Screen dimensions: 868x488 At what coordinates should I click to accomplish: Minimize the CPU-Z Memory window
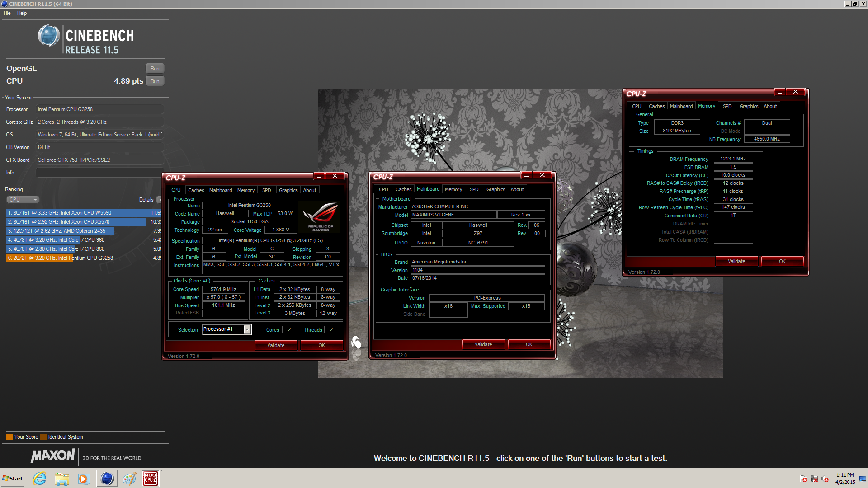[780, 92]
